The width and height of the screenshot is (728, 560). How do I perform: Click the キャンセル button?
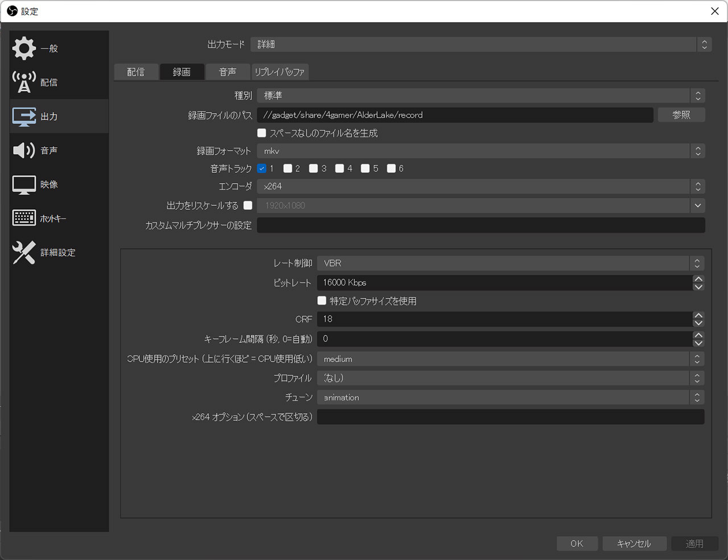(634, 544)
